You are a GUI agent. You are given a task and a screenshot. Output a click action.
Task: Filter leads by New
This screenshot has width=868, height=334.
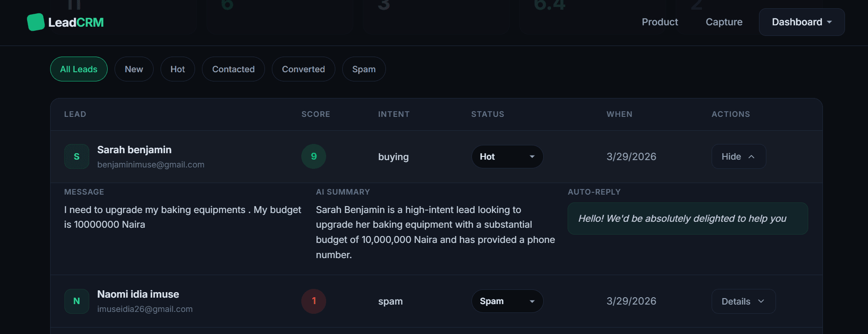click(x=134, y=69)
